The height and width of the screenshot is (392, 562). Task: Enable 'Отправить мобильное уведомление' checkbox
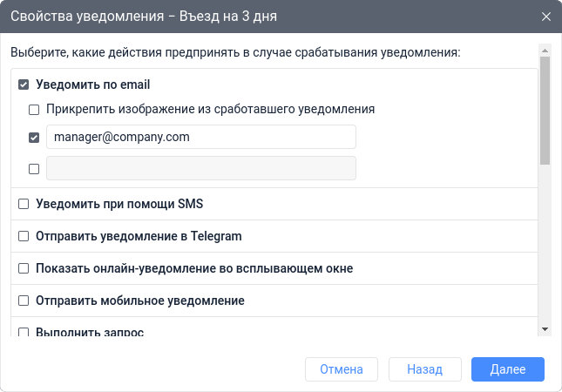pyautogui.click(x=24, y=301)
